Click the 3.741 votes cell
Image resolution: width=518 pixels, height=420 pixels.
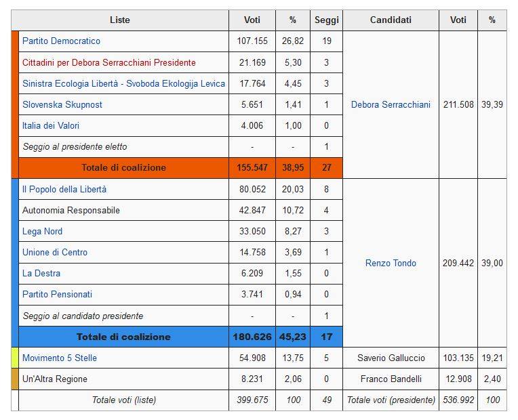pyautogui.click(x=252, y=294)
